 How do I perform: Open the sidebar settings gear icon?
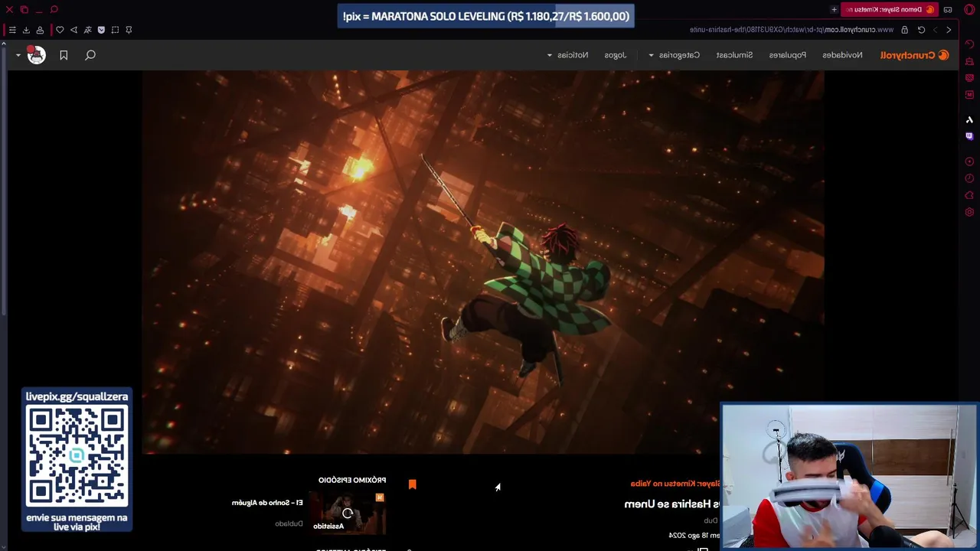(x=969, y=212)
